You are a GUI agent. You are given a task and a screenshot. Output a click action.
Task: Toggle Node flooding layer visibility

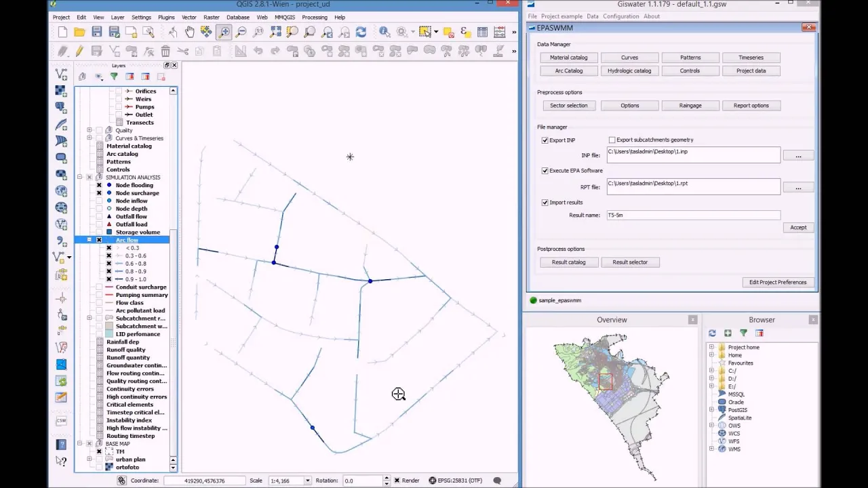pos(99,185)
